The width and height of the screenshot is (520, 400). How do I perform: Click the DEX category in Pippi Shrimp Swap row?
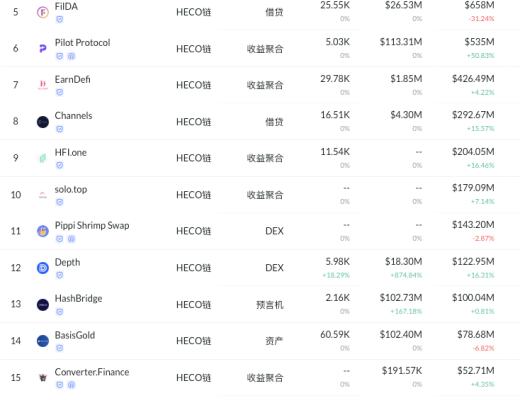coord(274,231)
